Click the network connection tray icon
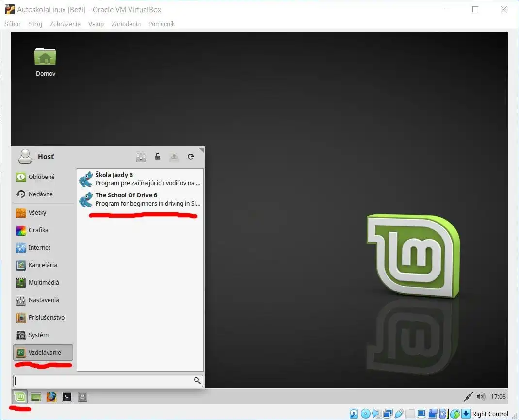The height and width of the screenshot is (420, 519). coord(468,397)
